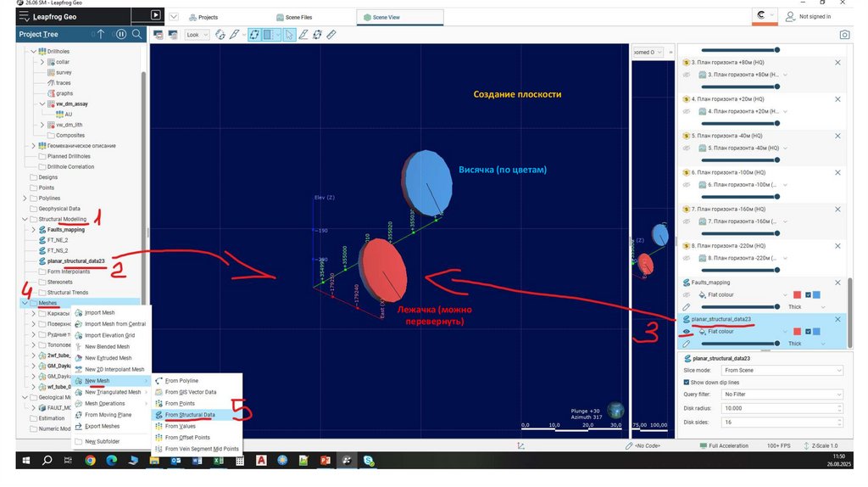Open Chrome from the Windows taskbar
Viewport: 868px width, 487px height.
(90, 461)
